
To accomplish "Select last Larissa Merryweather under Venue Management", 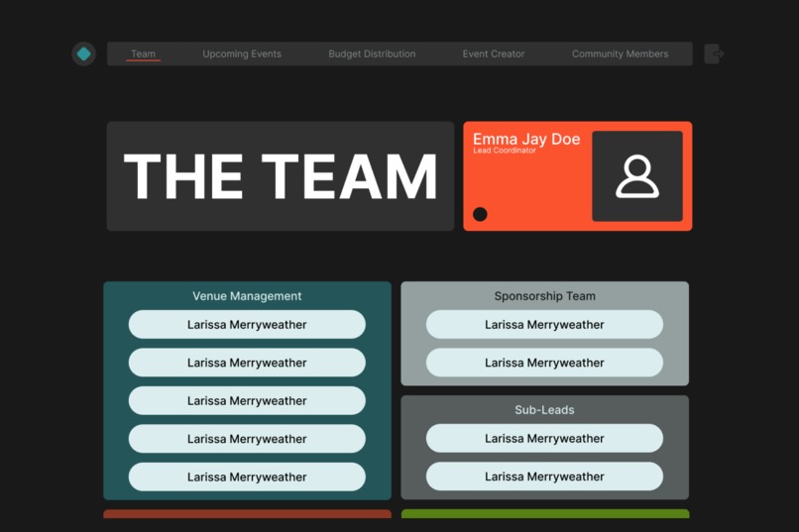I will click(x=247, y=478).
